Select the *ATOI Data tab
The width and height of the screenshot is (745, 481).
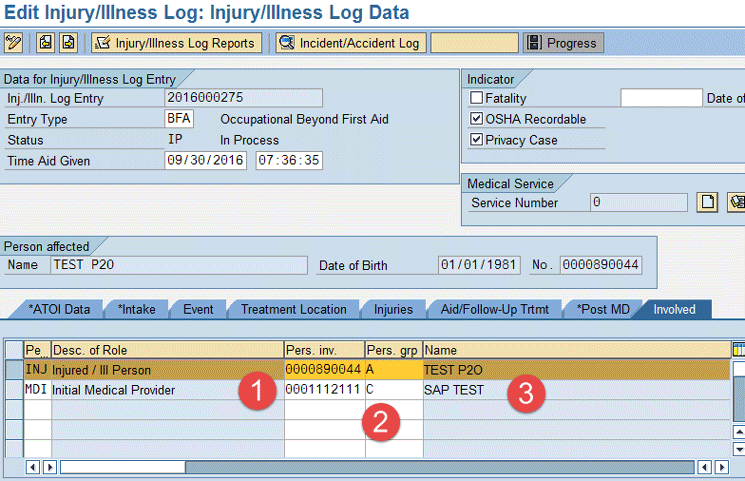coord(58,309)
